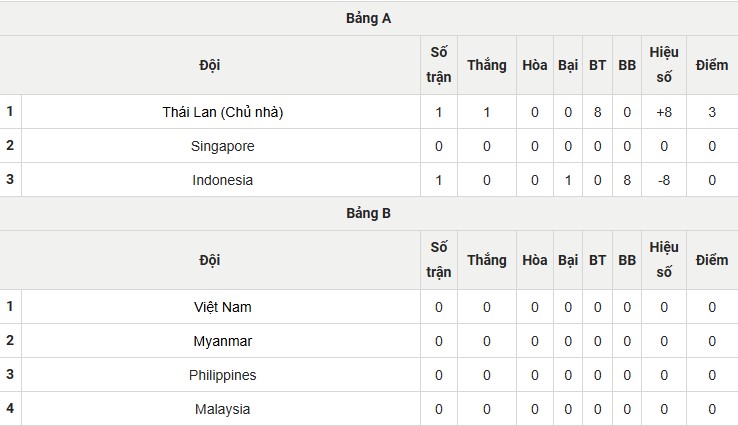Click the Đội header in Bảng B

210,260
